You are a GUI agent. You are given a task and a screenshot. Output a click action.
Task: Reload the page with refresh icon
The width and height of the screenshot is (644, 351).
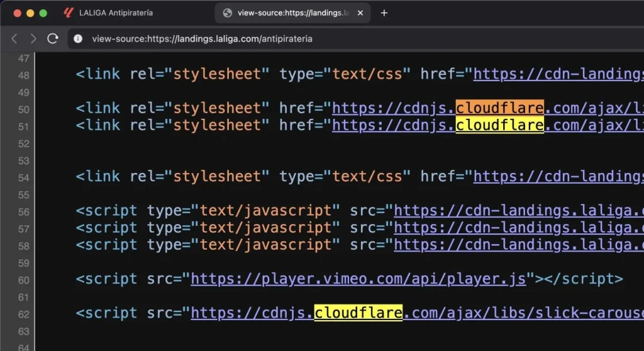pyautogui.click(x=53, y=38)
